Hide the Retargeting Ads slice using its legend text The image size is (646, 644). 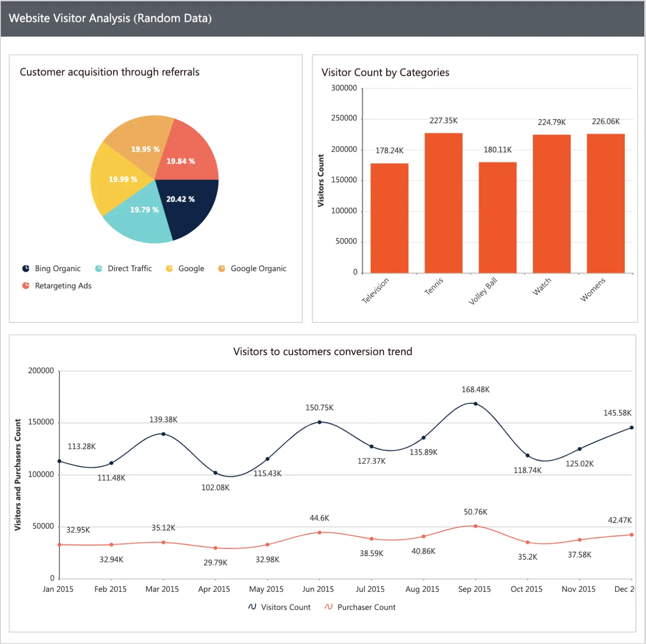click(x=64, y=285)
